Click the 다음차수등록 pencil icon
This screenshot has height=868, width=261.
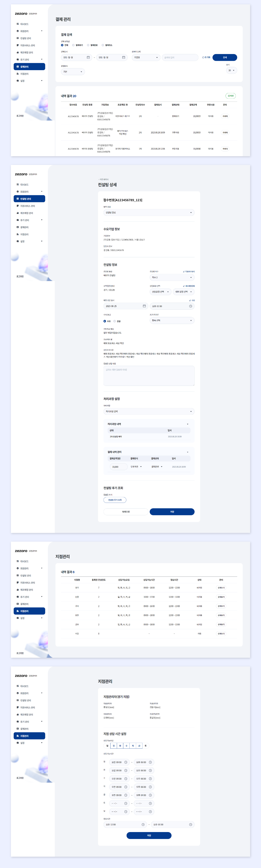(x=184, y=272)
